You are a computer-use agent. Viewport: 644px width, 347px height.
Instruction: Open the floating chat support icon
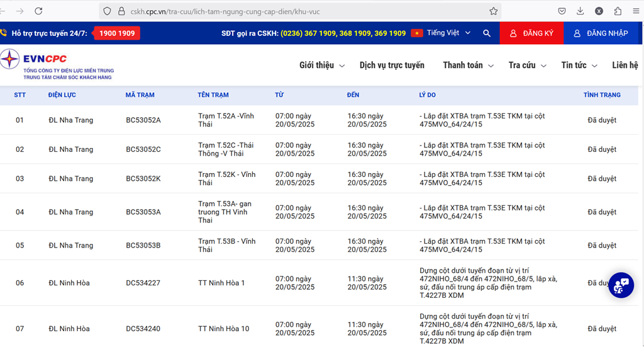pos(620,285)
